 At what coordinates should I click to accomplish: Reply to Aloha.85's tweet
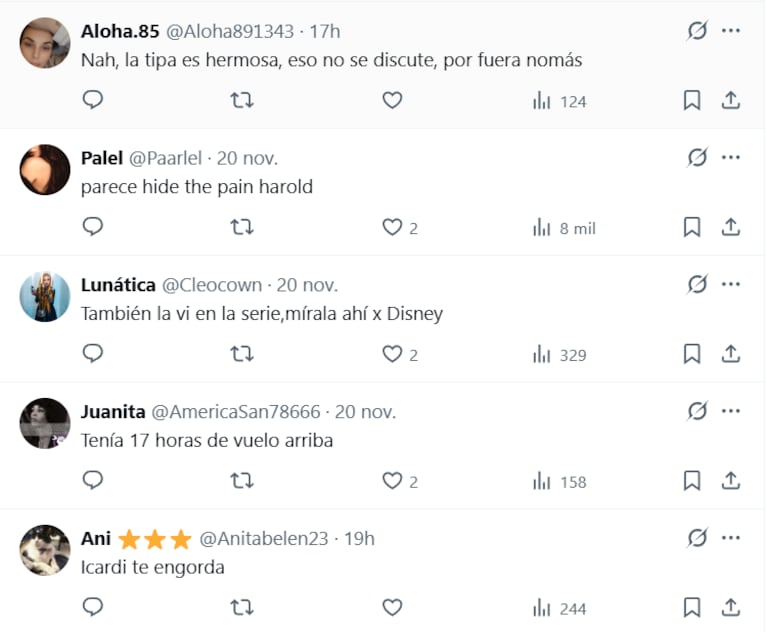(93, 100)
